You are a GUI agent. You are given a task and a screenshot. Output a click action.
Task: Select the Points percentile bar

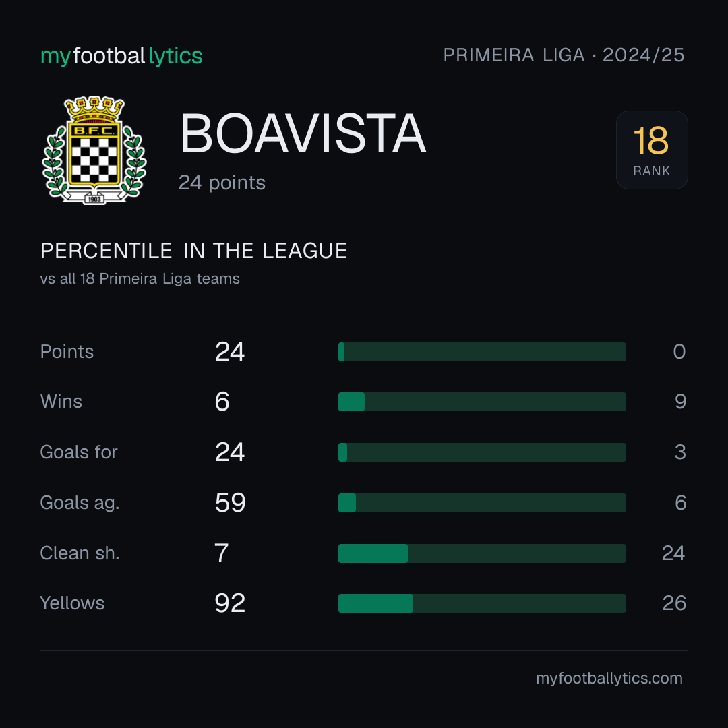482,351
